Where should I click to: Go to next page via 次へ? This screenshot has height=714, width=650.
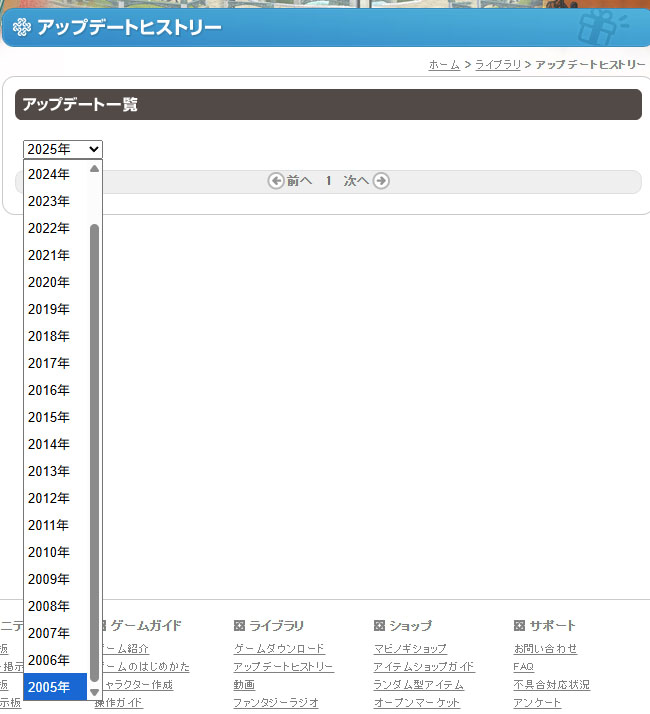coord(356,181)
